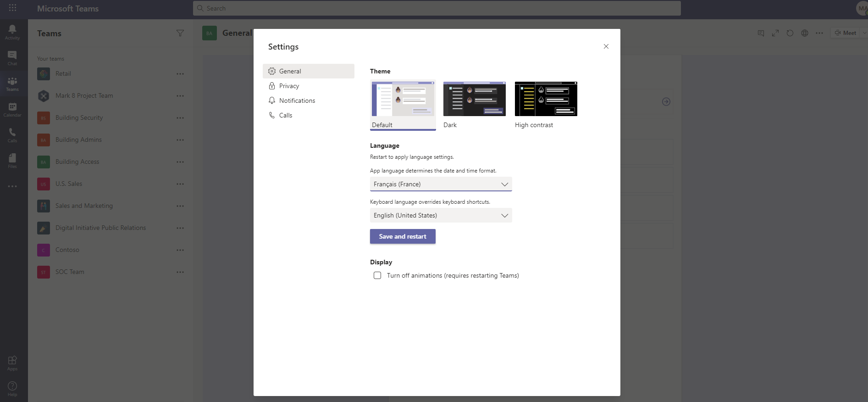Switch to Calls settings tab
The height and width of the screenshot is (402, 868).
309,115
